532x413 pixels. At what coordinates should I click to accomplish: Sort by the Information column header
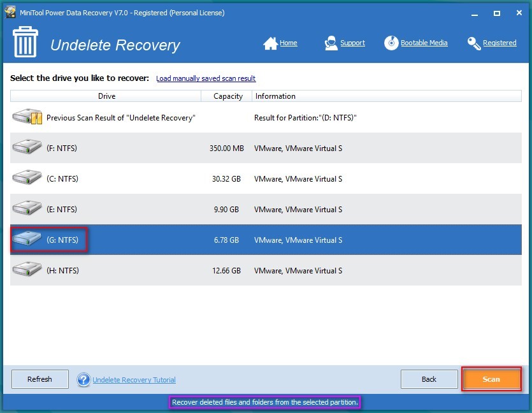click(387, 96)
